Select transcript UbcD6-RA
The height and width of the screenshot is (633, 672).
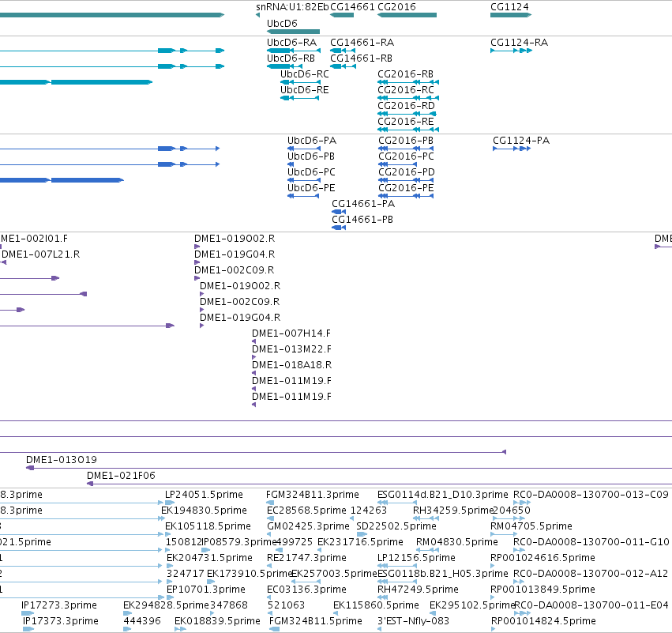[x=294, y=51]
